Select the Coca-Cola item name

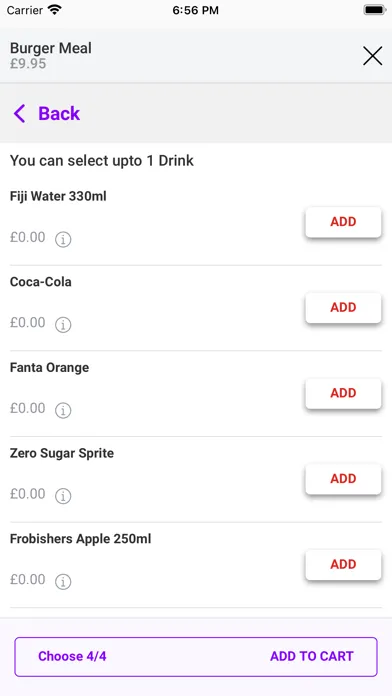click(x=40, y=282)
